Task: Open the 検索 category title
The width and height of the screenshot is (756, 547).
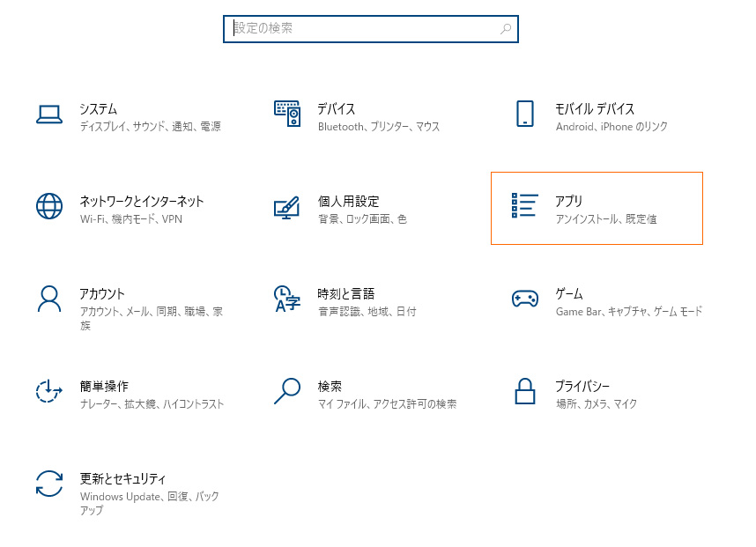Action: [x=330, y=386]
